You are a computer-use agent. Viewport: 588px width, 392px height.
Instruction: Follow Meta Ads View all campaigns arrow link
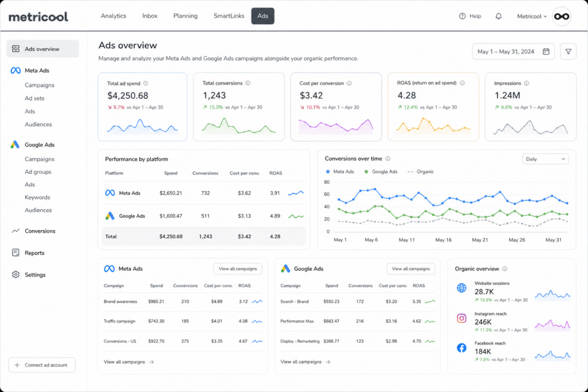[x=129, y=362]
